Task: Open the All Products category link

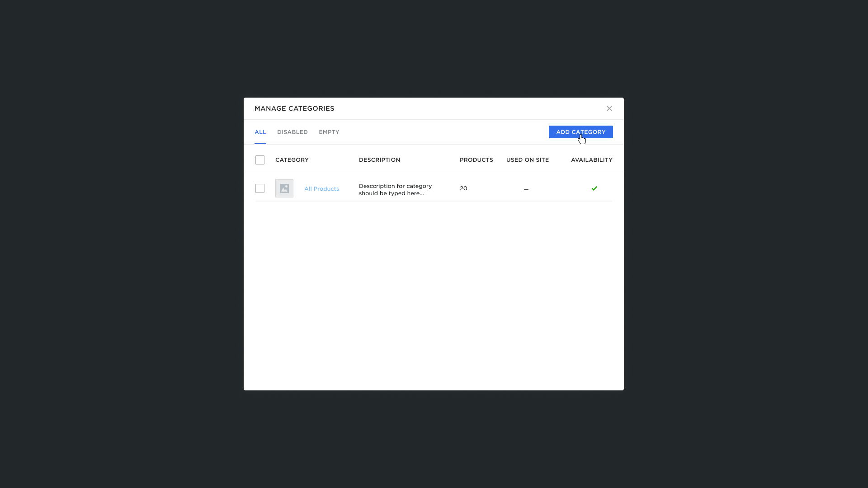Action: pos(321,189)
